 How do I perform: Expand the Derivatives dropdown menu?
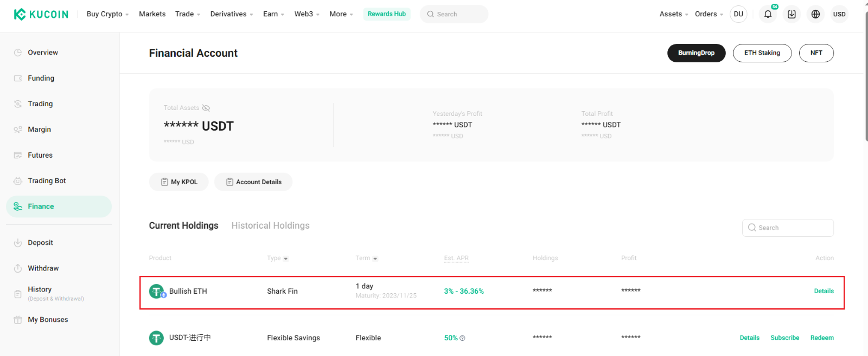[232, 14]
